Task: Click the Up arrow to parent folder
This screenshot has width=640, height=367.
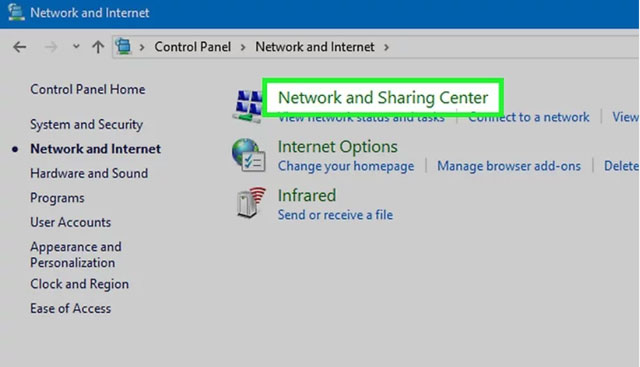Action: [x=98, y=47]
